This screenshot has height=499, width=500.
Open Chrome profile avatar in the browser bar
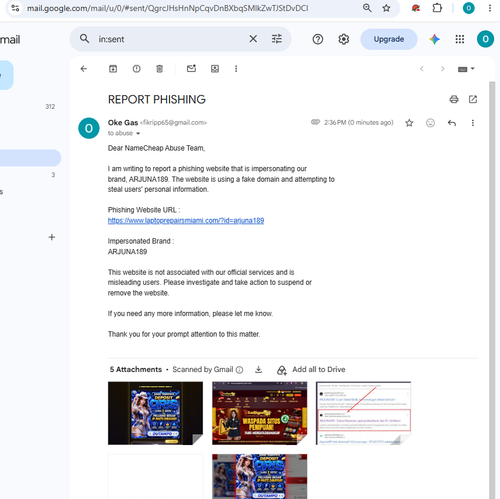pos(468,8)
